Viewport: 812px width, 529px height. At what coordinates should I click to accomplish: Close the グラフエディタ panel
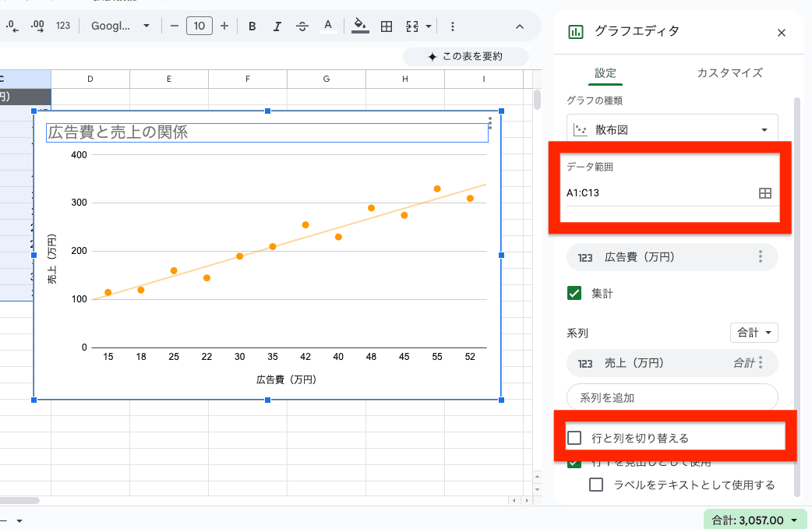click(x=782, y=33)
